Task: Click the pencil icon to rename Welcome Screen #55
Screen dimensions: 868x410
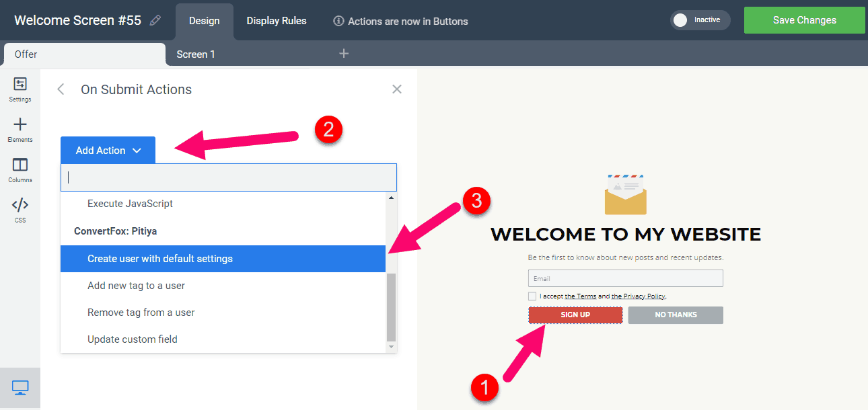Action: (x=155, y=20)
